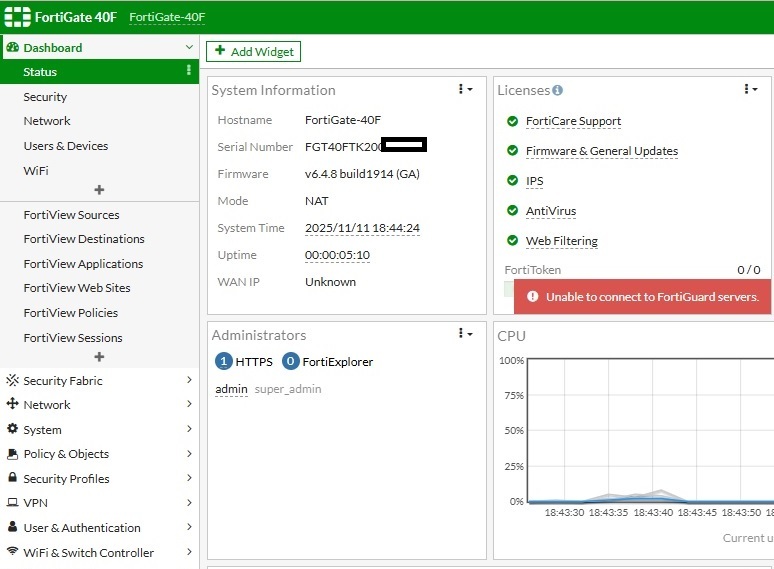Click the HTTPS administrators count badge

(x=224, y=362)
